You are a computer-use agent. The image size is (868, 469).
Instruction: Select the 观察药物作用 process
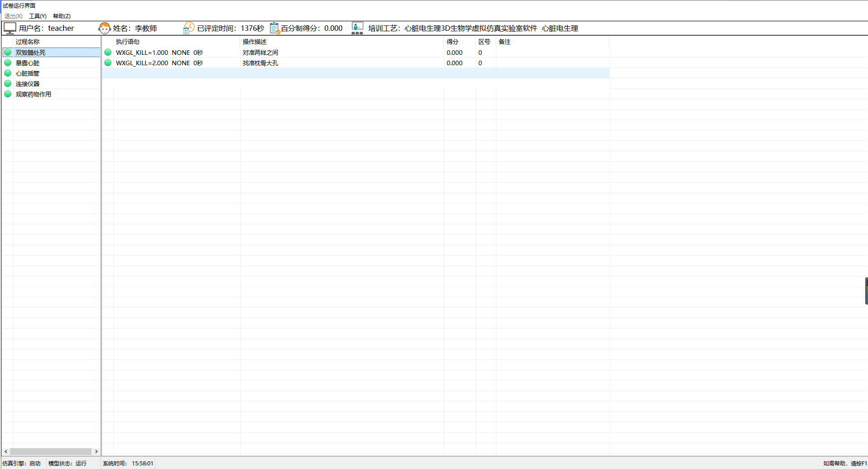34,94
